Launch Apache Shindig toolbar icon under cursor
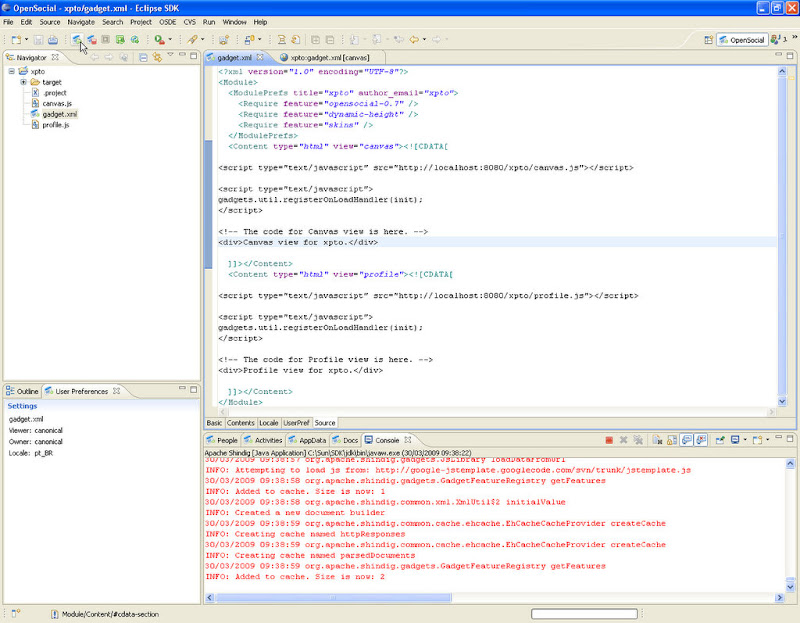 click(x=77, y=40)
